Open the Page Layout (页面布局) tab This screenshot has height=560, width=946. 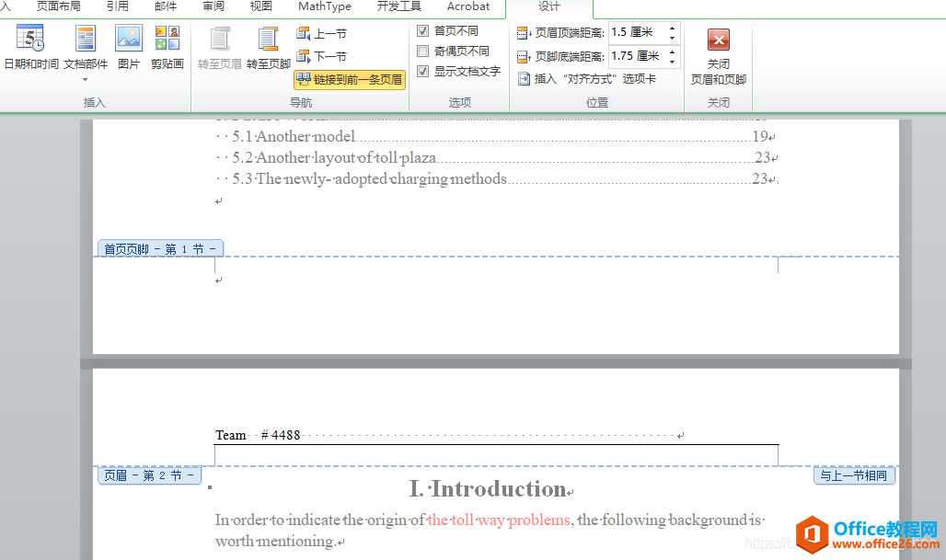pos(59,6)
